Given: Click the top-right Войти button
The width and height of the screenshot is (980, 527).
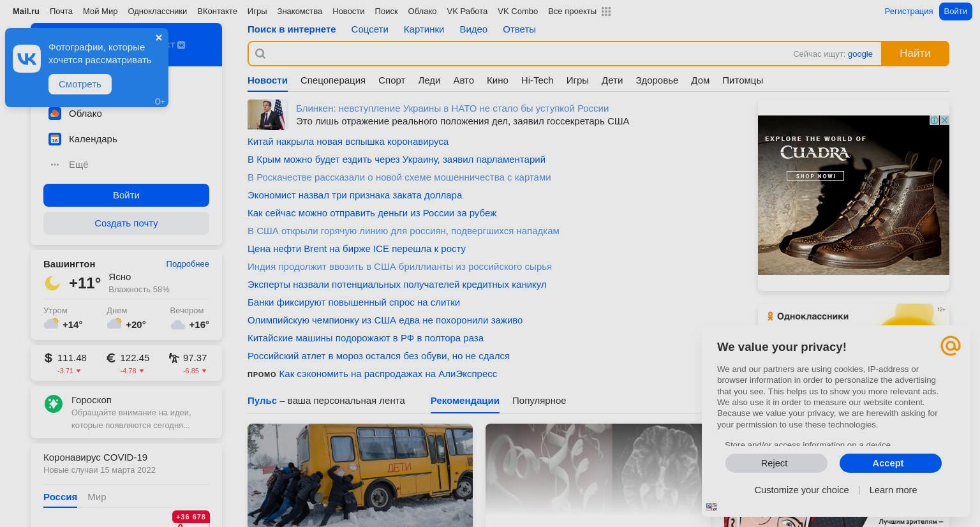Looking at the screenshot, I should pyautogui.click(x=955, y=11).
